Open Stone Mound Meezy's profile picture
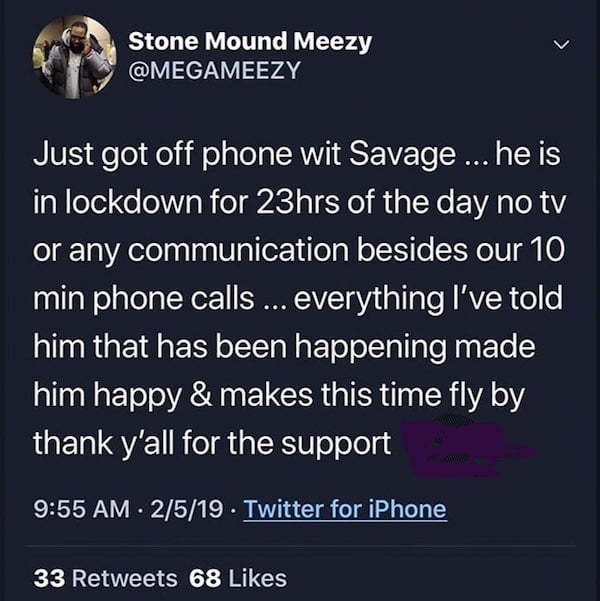 click(75, 57)
